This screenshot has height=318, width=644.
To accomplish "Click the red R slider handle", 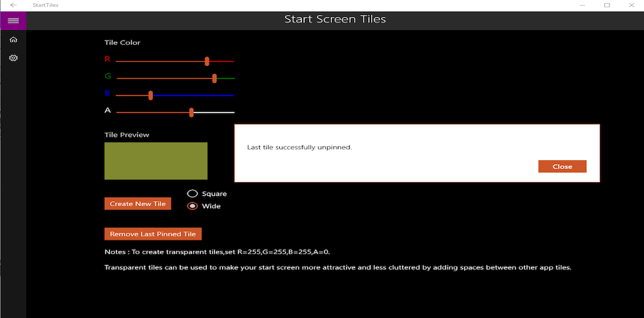I will pyautogui.click(x=207, y=61).
